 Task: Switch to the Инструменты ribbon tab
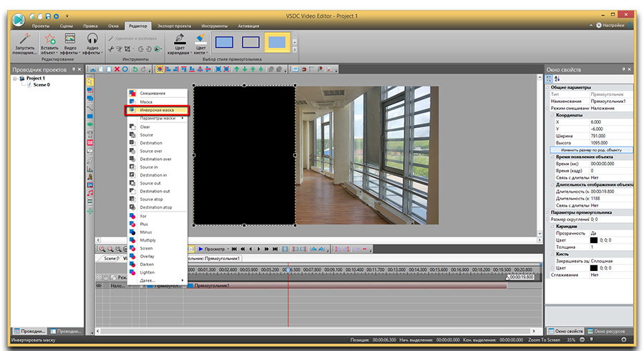coord(215,26)
